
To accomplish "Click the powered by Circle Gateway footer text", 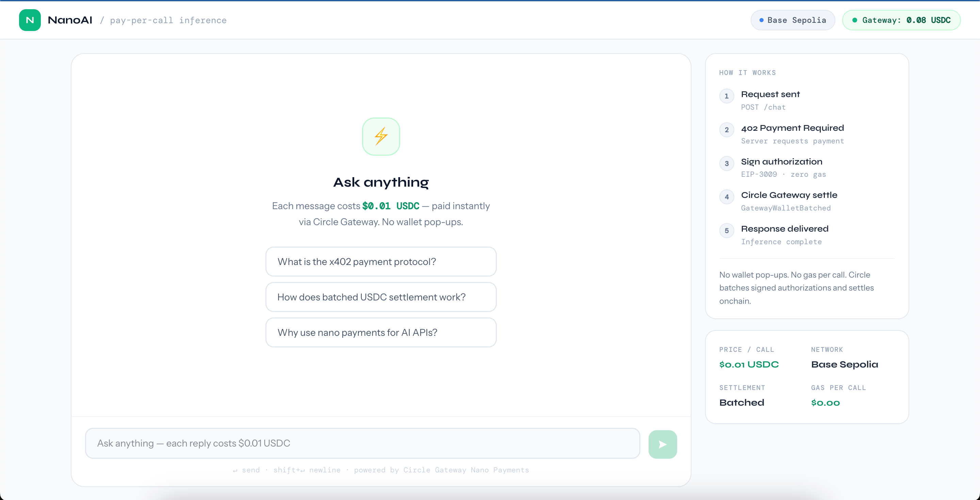I will [x=441, y=470].
